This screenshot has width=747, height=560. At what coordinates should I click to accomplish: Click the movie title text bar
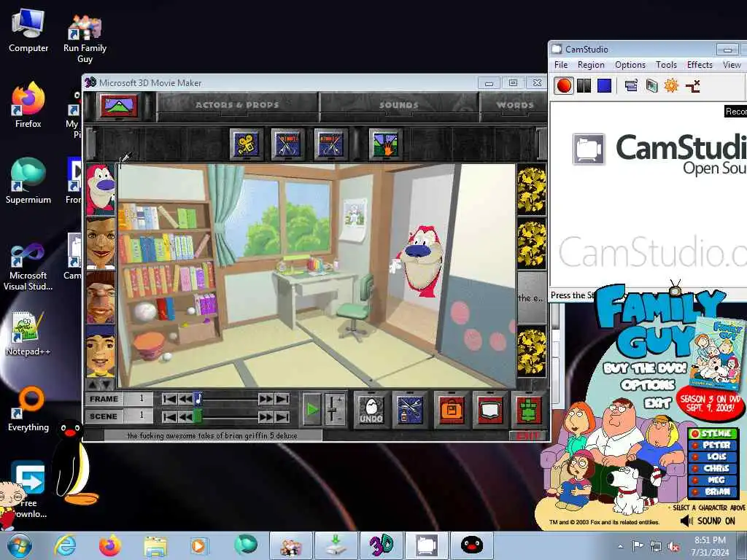point(212,435)
